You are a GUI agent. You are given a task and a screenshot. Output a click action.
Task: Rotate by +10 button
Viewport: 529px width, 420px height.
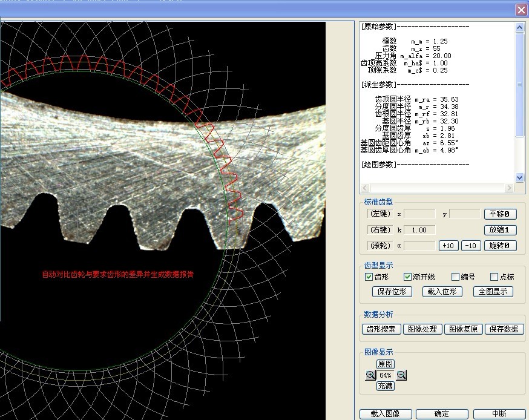click(448, 246)
